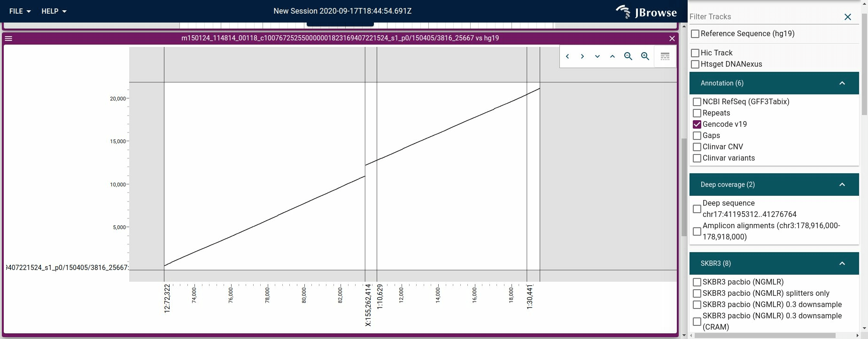Zoom out of the dotplot
Viewport: 868px width, 339px height.
tap(628, 56)
